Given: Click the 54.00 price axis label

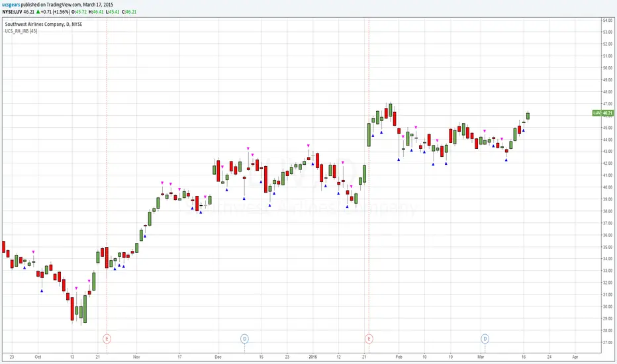Looking at the screenshot, I should pyautogui.click(x=608, y=20).
